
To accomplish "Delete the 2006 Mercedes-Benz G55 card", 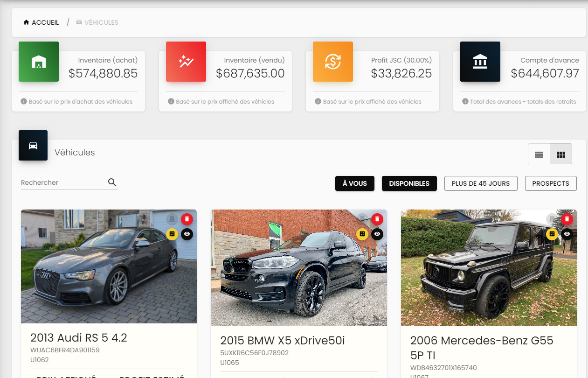I will coord(567,219).
